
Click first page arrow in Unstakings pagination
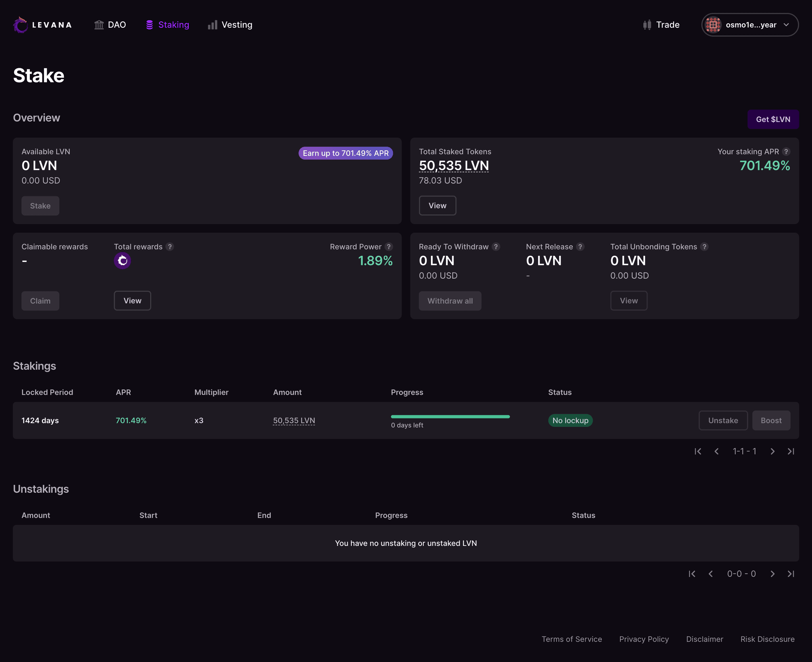tap(692, 574)
